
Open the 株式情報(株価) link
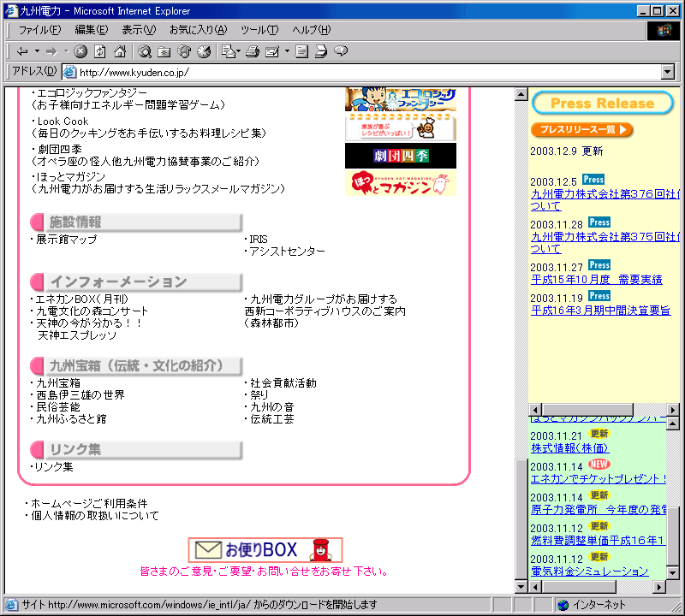pos(569,448)
